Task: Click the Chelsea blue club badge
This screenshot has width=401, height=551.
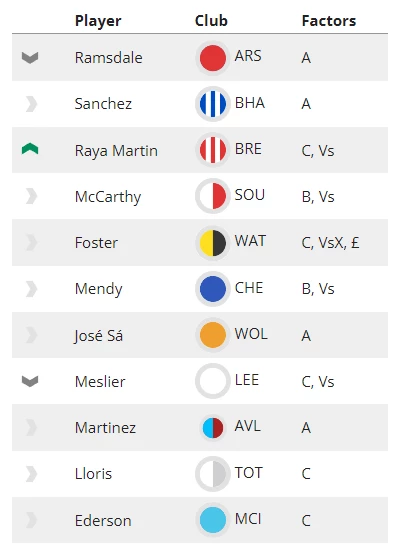Action: pos(213,289)
